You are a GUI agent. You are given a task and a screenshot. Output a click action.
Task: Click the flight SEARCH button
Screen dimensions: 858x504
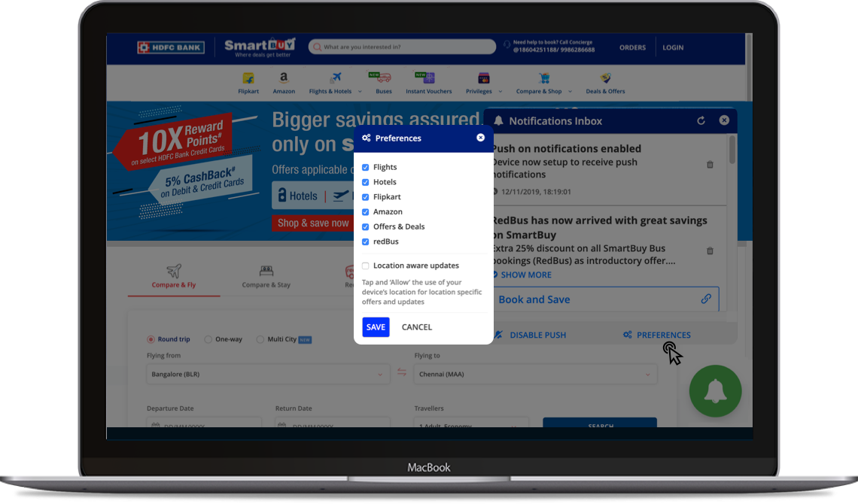600,423
